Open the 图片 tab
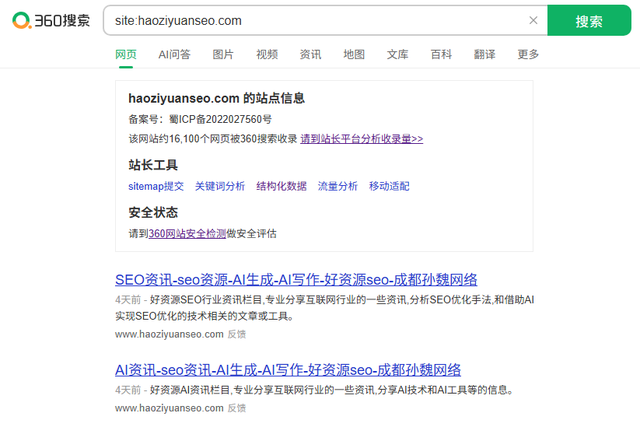This screenshot has width=640, height=427. (223, 54)
